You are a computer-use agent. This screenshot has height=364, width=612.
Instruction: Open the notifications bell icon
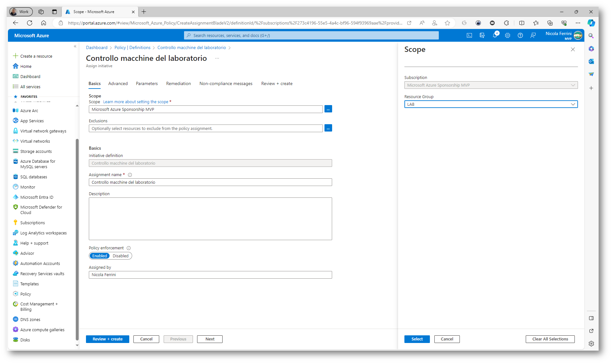[495, 35]
